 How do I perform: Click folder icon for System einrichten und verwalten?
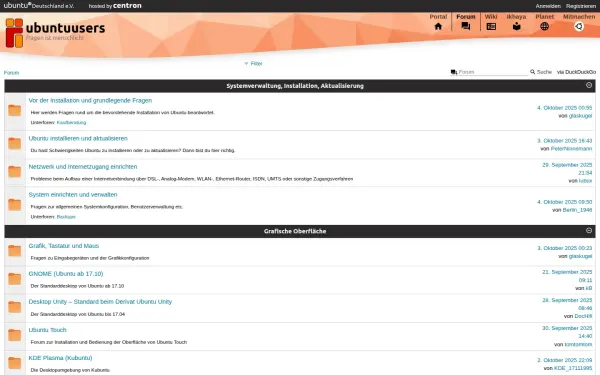(15, 205)
